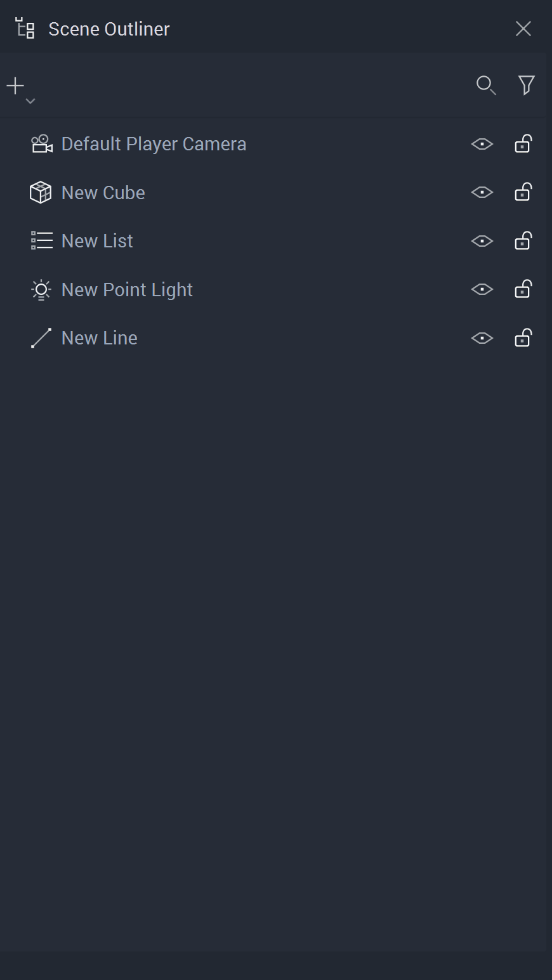Viewport: 552px width, 980px height.
Task: Click the camera icon beside Default Player Camera
Action: 41,144
